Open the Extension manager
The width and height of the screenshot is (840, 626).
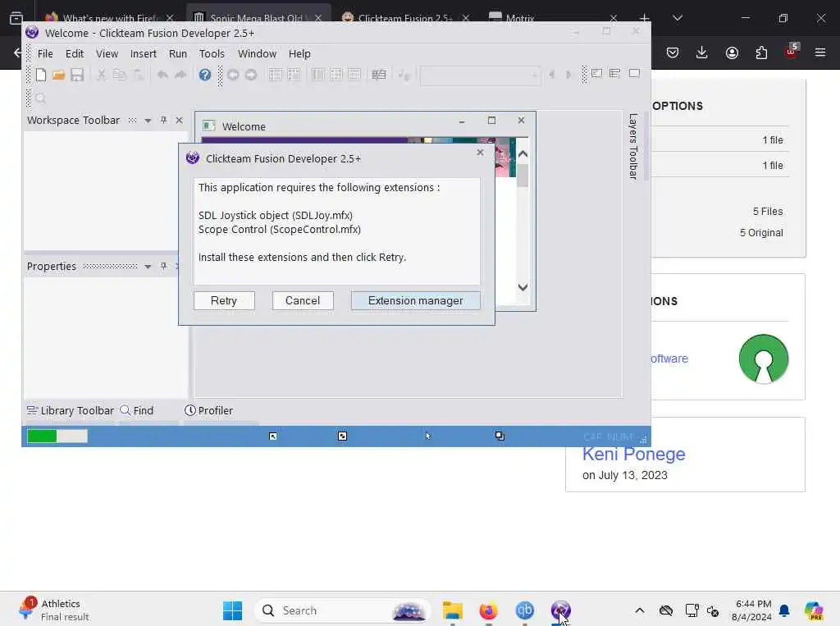(416, 300)
